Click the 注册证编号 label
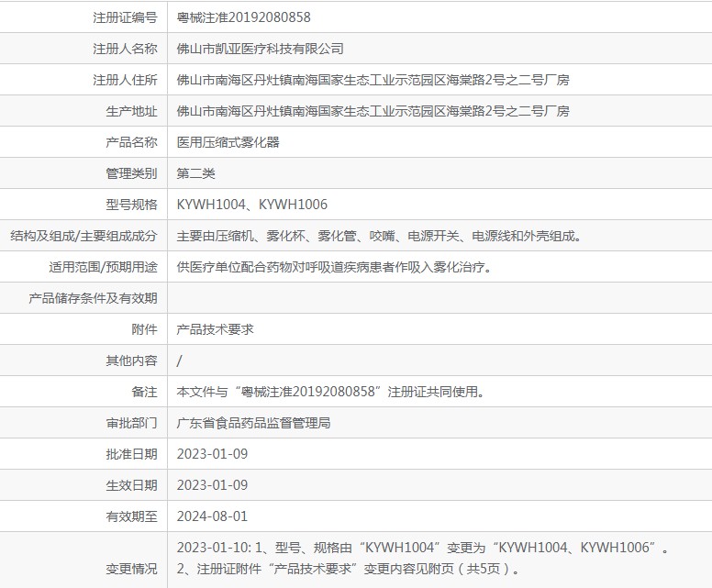Image resolution: width=712 pixels, height=588 pixels. tap(125, 17)
